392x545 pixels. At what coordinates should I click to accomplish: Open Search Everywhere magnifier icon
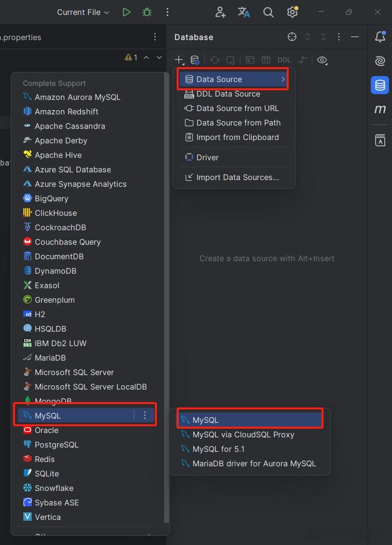pyautogui.click(x=268, y=12)
